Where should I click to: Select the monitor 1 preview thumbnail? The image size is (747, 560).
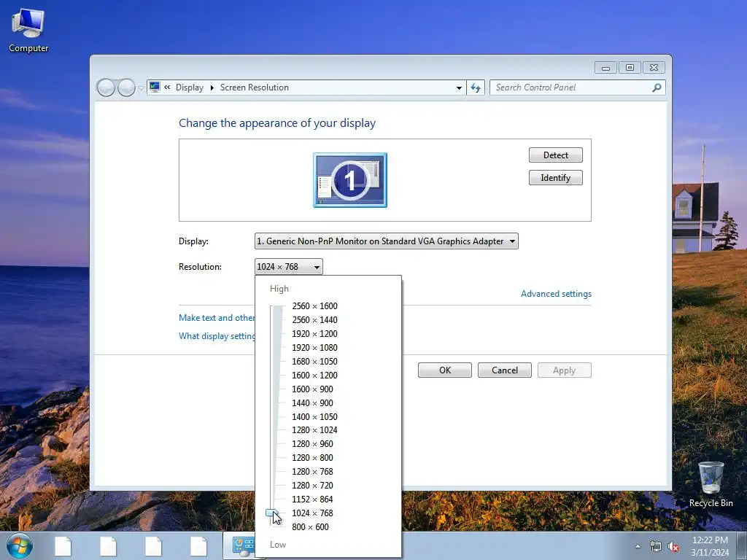pyautogui.click(x=350, y=180)
